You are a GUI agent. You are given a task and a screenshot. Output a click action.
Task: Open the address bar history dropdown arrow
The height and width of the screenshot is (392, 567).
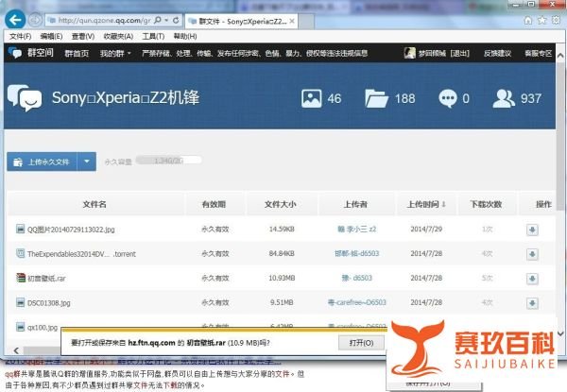pyautogui.click(x=166, y=20)
